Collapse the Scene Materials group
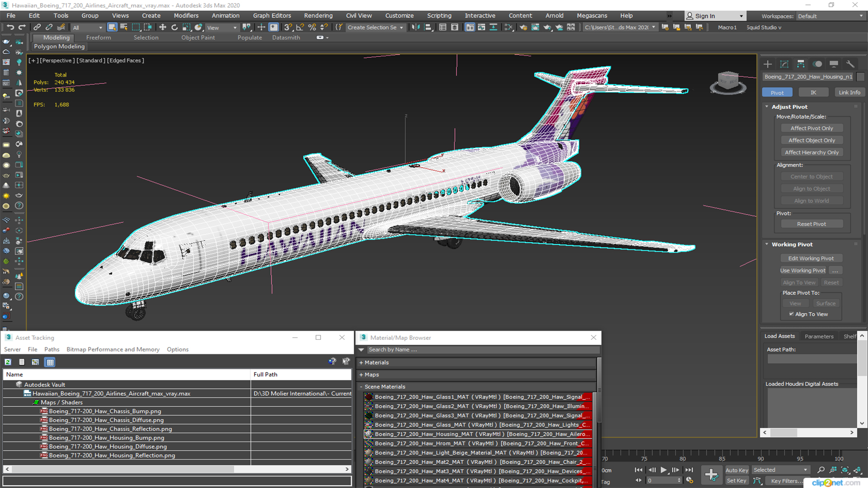Screen dimensions: 868x488 (x=361, y=387)
